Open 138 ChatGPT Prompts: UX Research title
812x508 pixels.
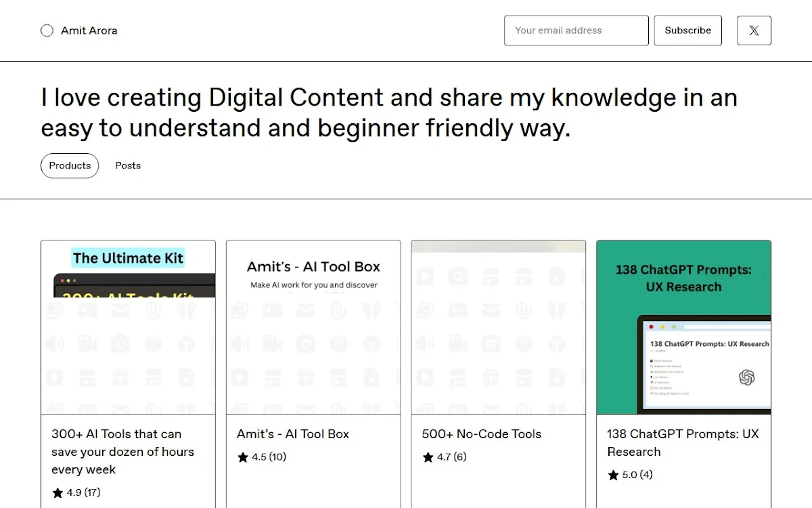click(683, 443)
